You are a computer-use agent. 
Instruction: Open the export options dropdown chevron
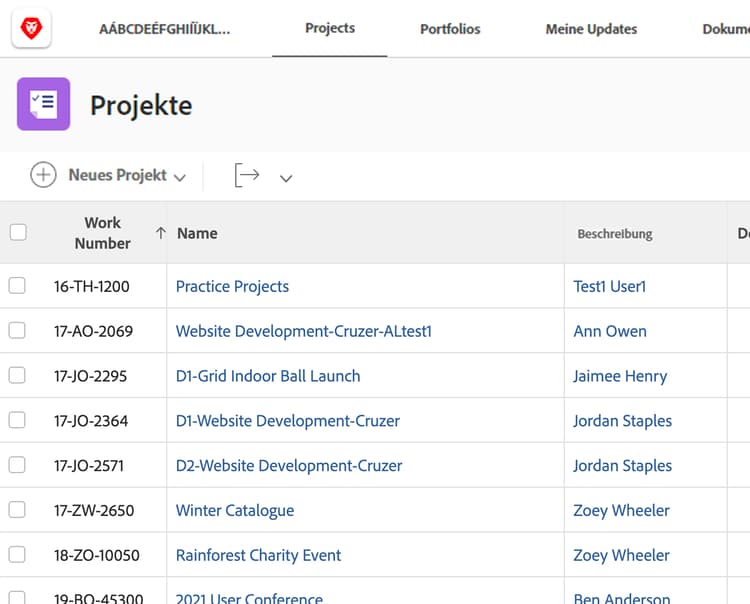coord(286,178)
